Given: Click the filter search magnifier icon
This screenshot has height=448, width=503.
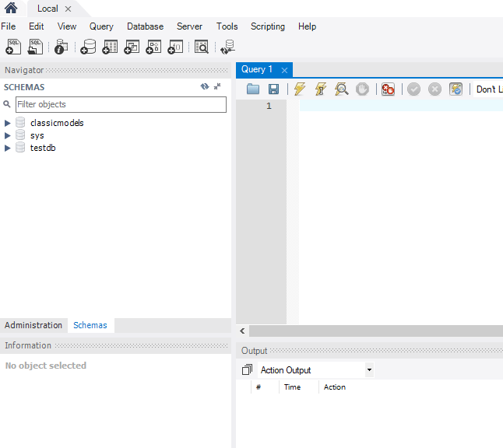Looking at the screenshot, I should coord(7,104).
